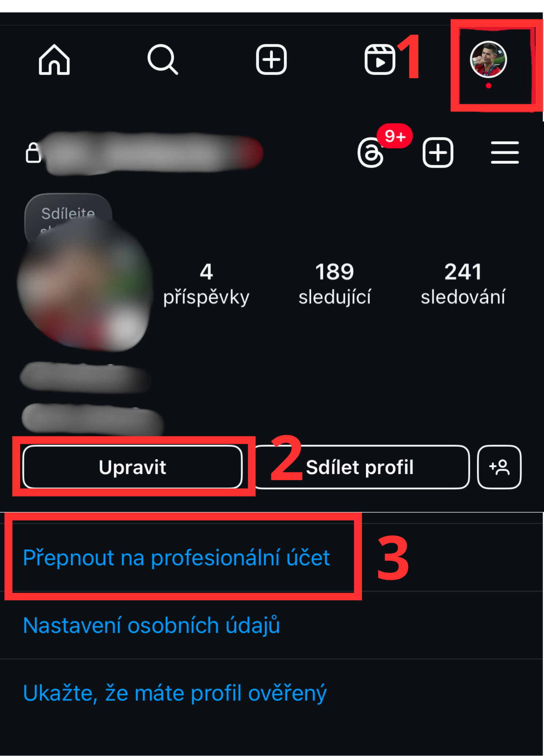Image resolution: width=544 pixels, height=756 pixels.
Task: Open the Reels icon
Action: pyautogui.click(x=380, y=60)
